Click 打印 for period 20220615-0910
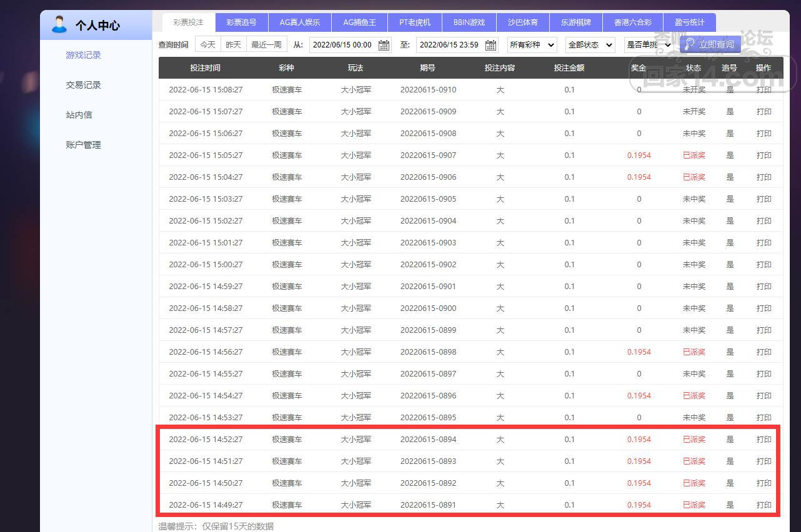The width and height of the screenshot is (801, 532). click(x=764, y=90)
